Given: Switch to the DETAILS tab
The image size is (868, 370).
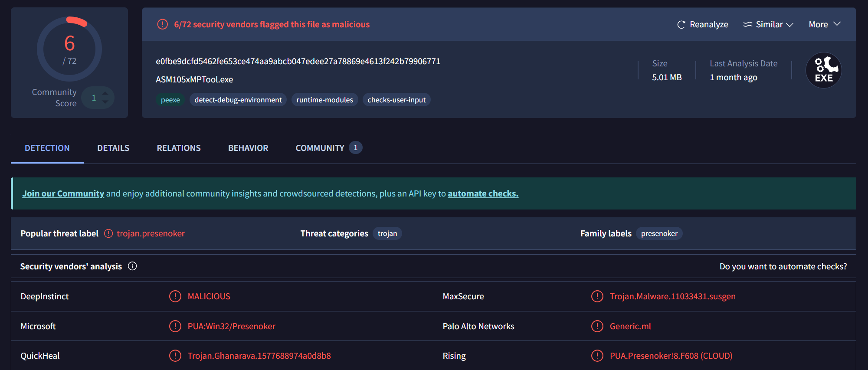Looking at the screenshot, I should tap(113, 148).
